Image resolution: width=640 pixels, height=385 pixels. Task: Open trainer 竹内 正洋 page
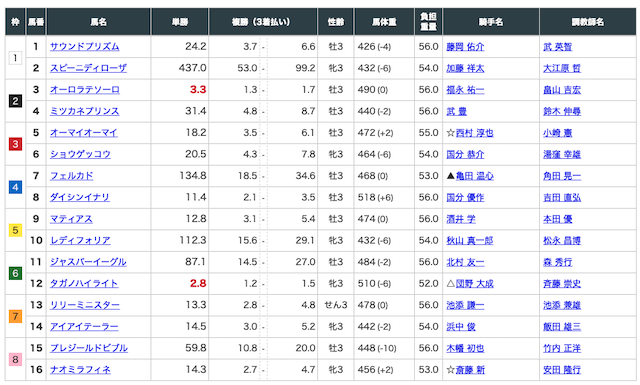click(562, 348)
